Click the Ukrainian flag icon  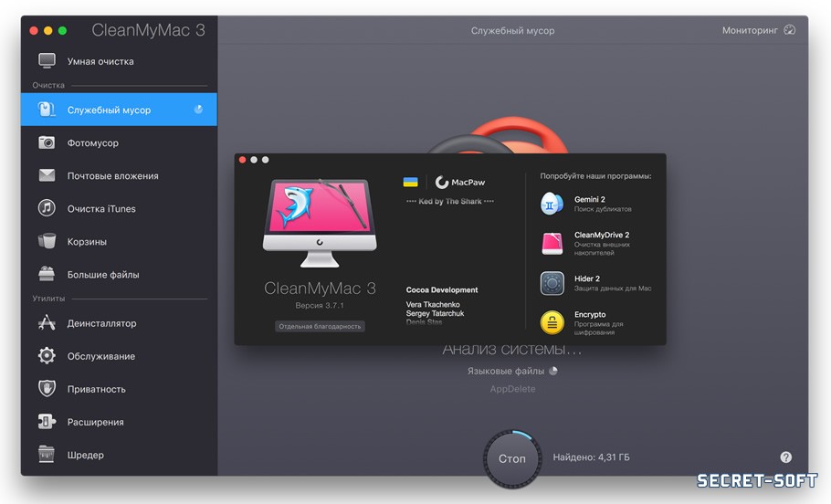(410, 183)
